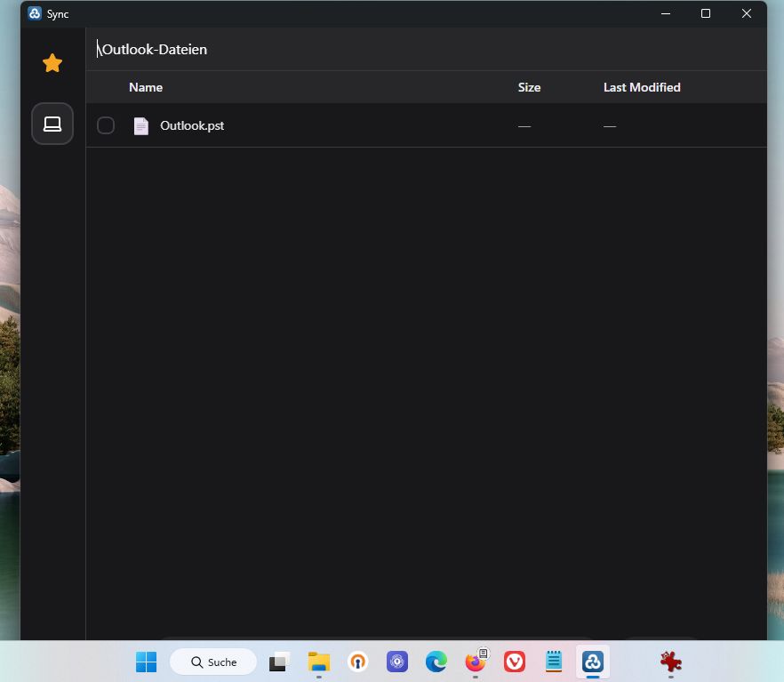Viewport: 784px width, 682px height.
Task: Open the Favorites star in sidebar
Action: coord(52,63)
